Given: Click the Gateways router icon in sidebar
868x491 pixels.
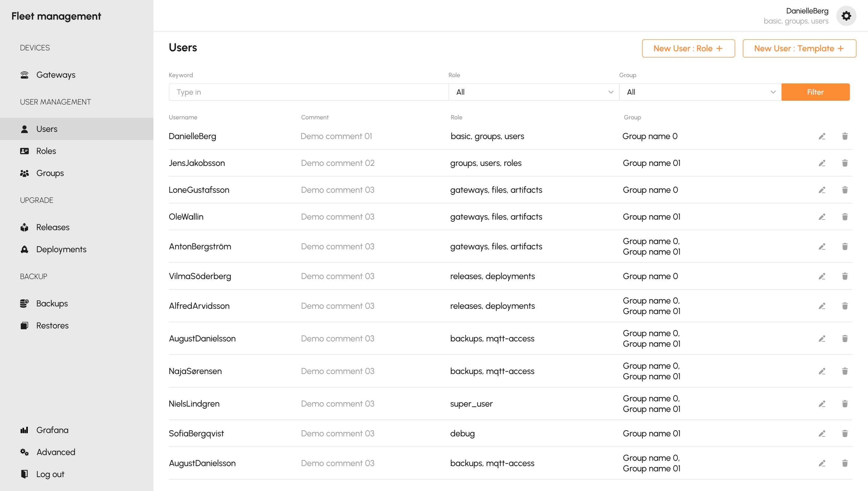Looking at the screenshot, I should pos(24,75).
